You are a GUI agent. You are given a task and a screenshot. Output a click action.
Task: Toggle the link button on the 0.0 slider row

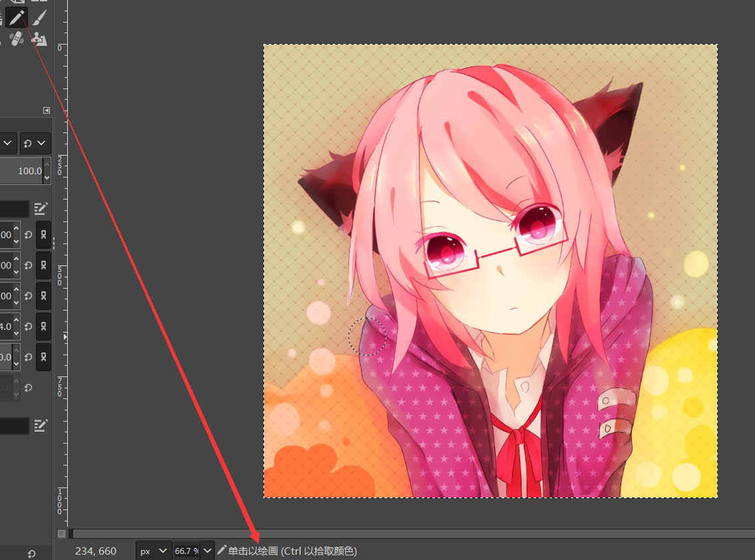click(x=43, y=356)
